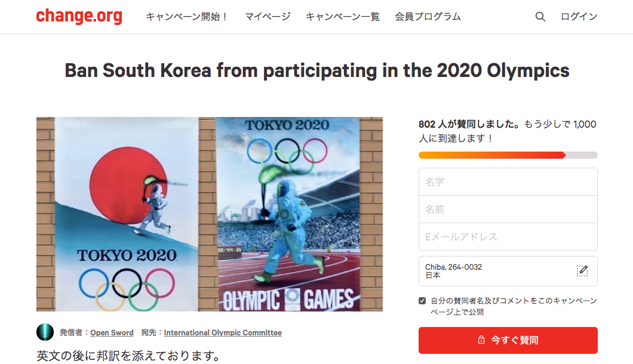The image size is (633, 364).
Task: Go to マイページ in navigation
Action: click(268, 17)
